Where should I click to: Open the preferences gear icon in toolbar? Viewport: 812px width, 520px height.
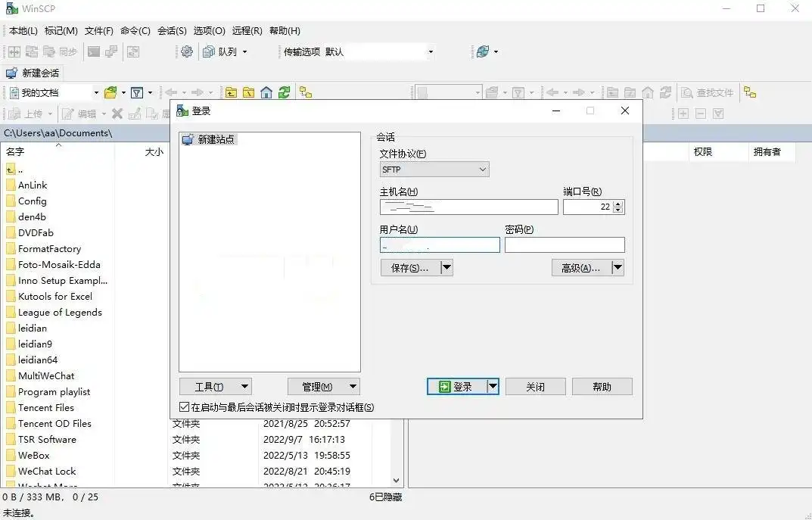coord(187,51)
